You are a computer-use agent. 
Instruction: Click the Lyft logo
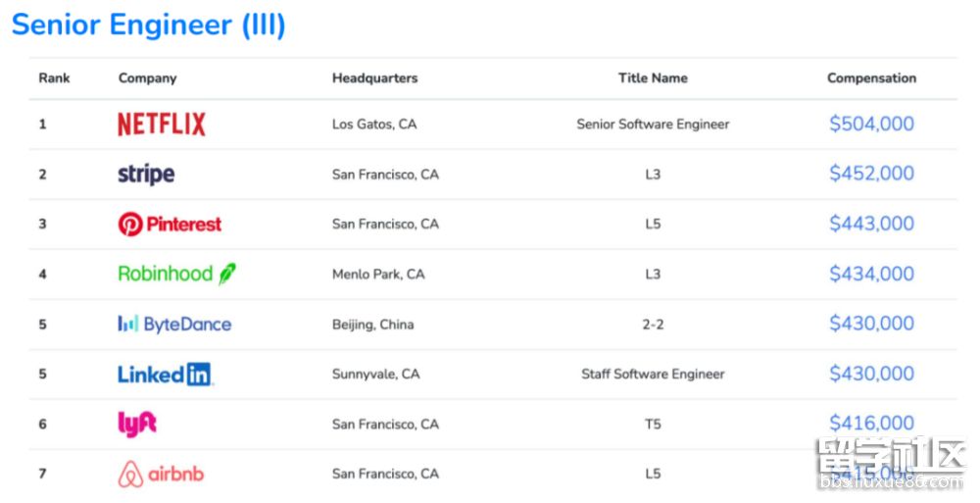pos(137,424)
